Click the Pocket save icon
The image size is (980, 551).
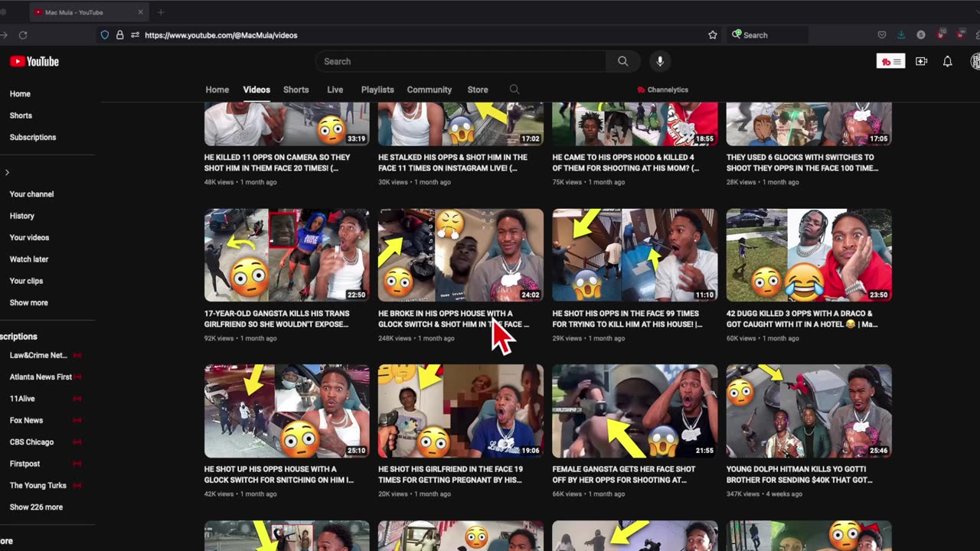click(882, 35)
